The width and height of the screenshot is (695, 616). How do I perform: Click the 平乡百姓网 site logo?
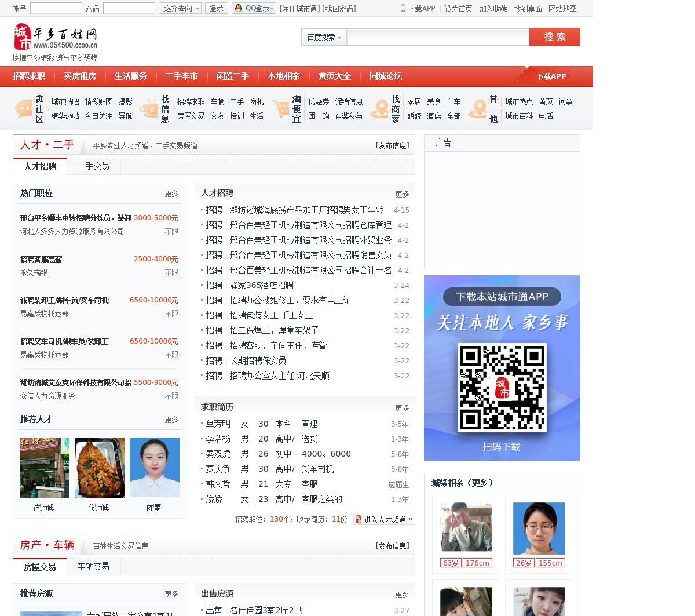(56, 37)
